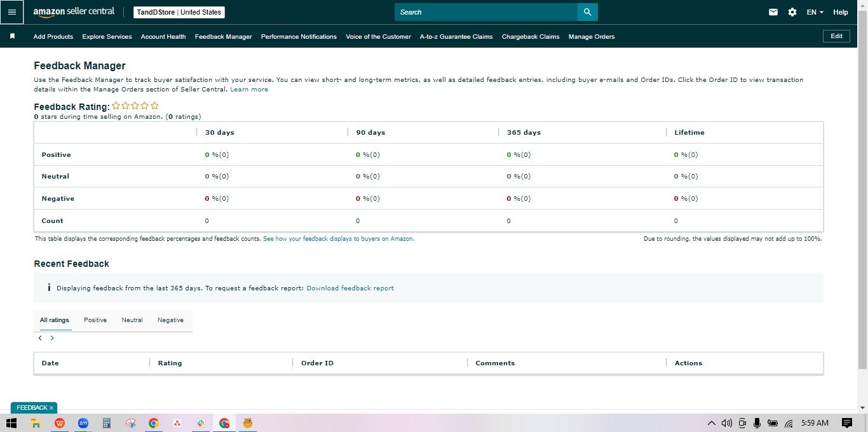
Task: Click the bookmark icon in navigation bar
Action: [12, 36]
